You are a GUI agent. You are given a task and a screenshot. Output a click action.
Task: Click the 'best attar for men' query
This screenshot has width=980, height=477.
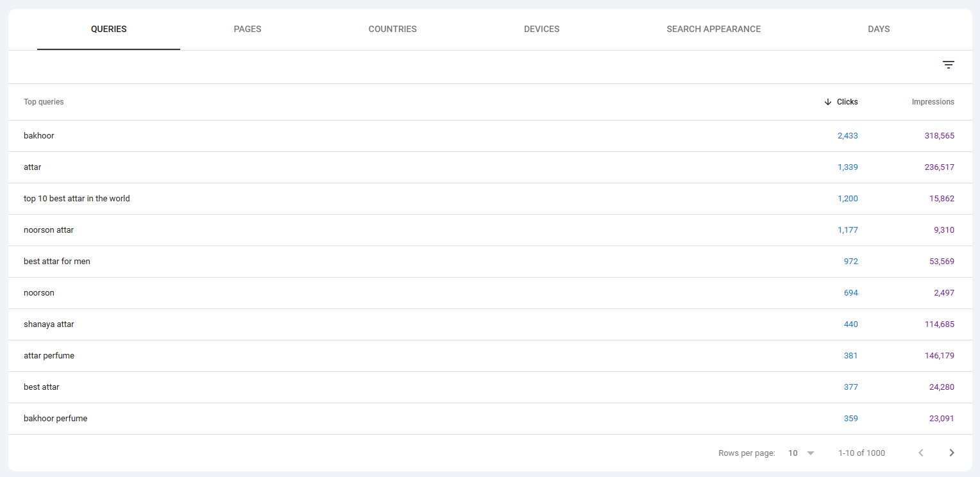(x=57, y=262)
